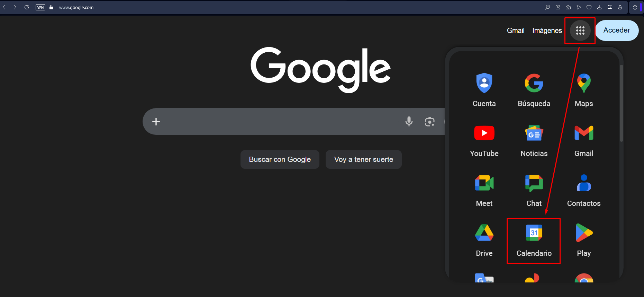Viewport: 644px width, 297px height.
Task: Open the Imágenes link in header
Action: [x=547, y=30]
